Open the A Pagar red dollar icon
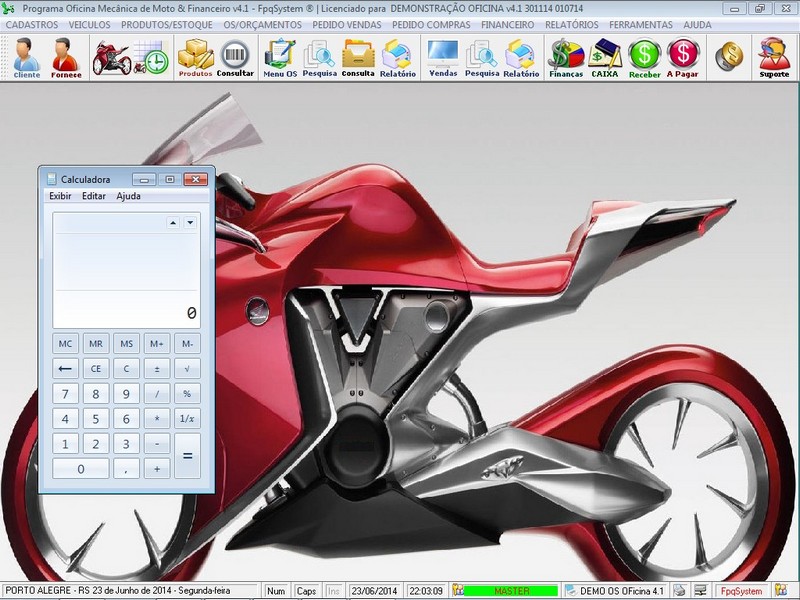The height and width of the screenshot is (600, 800). pos(683,57)
